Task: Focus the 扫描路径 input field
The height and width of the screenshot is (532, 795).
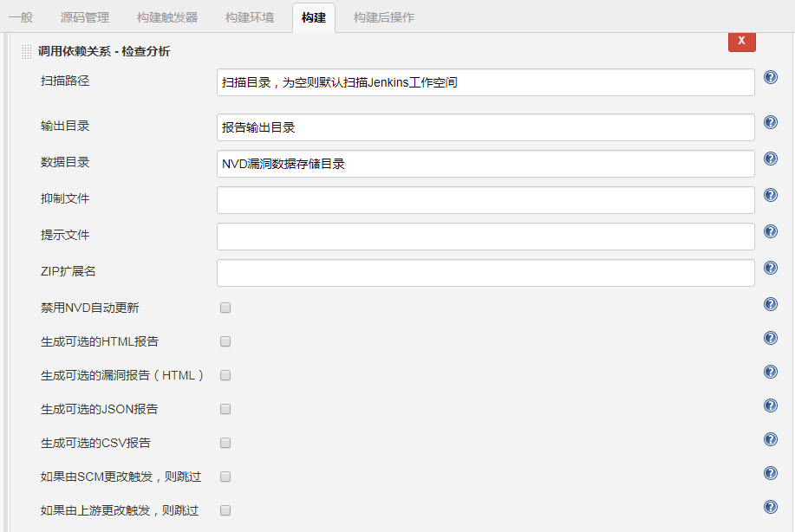Action: click(485, 82)
